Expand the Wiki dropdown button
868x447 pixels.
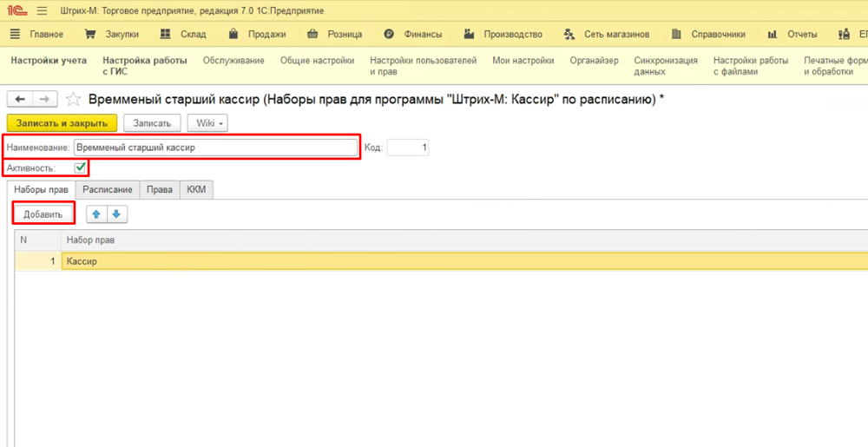click(x=207, y=123)
